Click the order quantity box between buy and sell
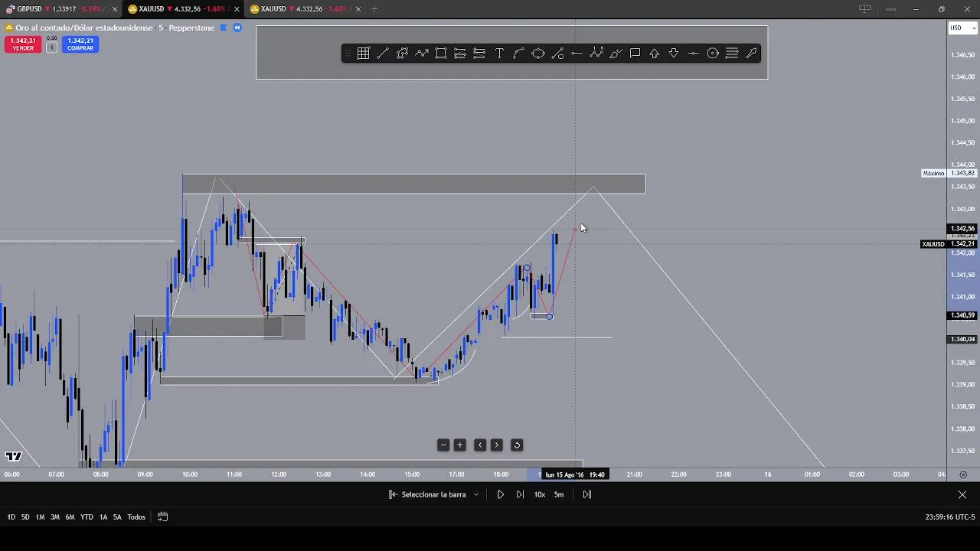Image resolution: width=980 pixels, height=551 pixels. coord(52,47)
